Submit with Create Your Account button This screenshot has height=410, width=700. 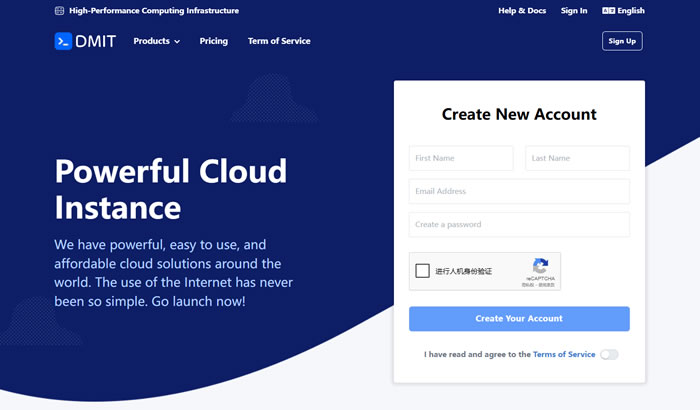coord(519,318)
